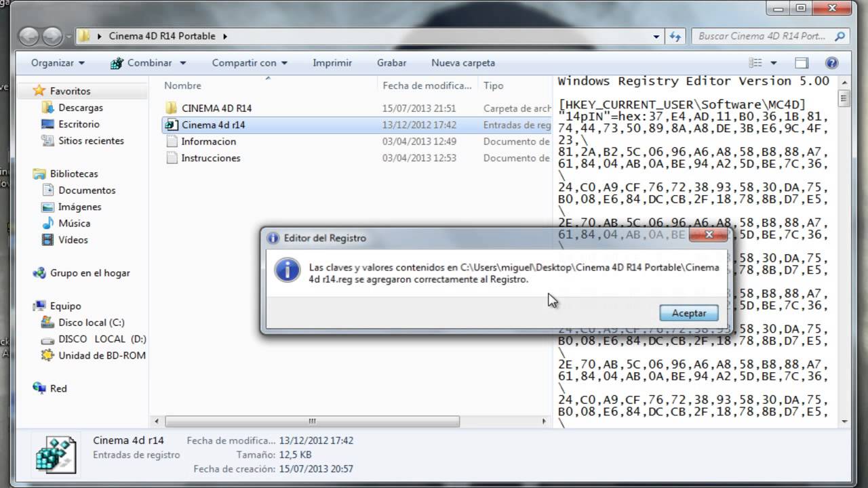Close the Editor del Registro dialog

(709, 235)
